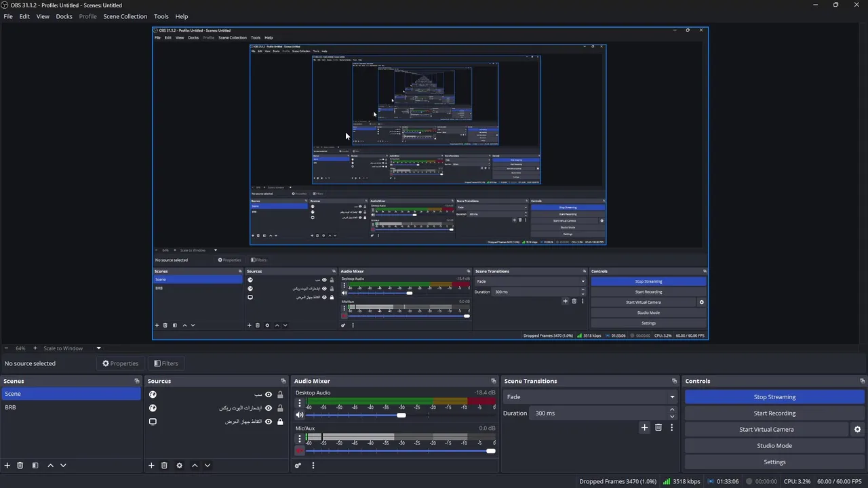Unmute the Mic/Aux channel
This screenshot has height=488, width=868.
click(x=300, y=451)
